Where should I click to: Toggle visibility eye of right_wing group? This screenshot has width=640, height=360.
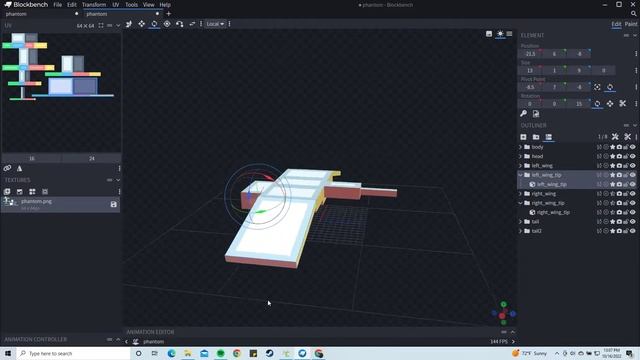tap(633, 193)
